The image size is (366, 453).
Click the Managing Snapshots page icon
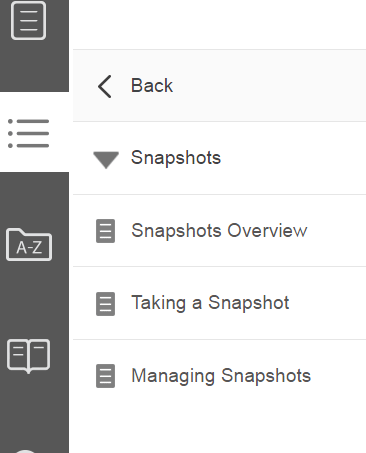click(x=105, y=376)
